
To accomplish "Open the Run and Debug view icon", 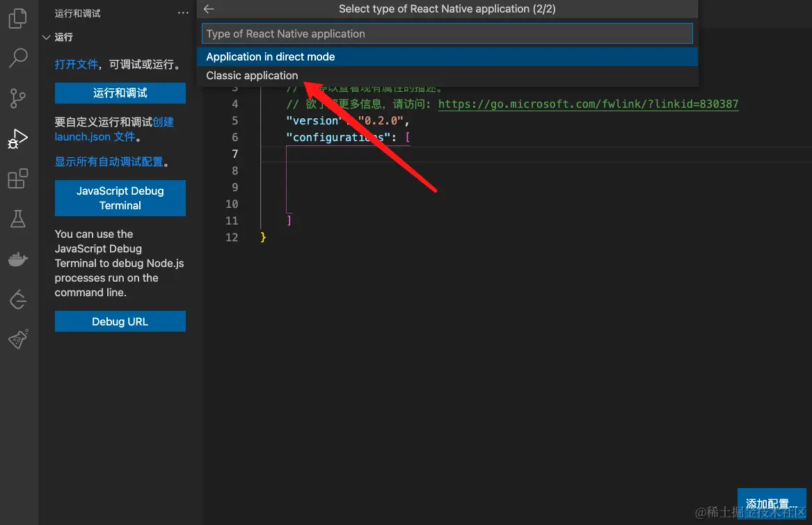I will (x=18, y=139).
